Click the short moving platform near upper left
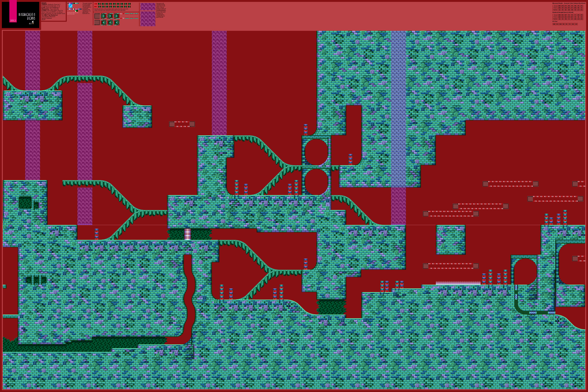Image resolution: width=588 pixels, height=392 pixels. point(182,124)
